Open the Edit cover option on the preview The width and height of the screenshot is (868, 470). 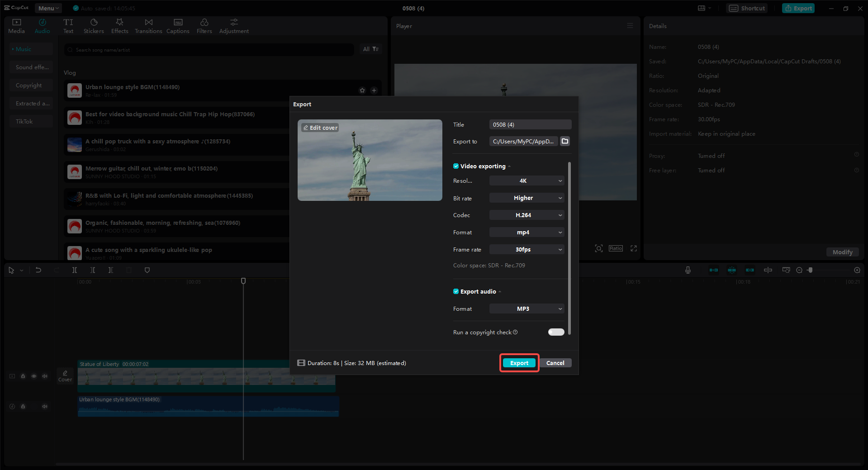pos(320,128)
